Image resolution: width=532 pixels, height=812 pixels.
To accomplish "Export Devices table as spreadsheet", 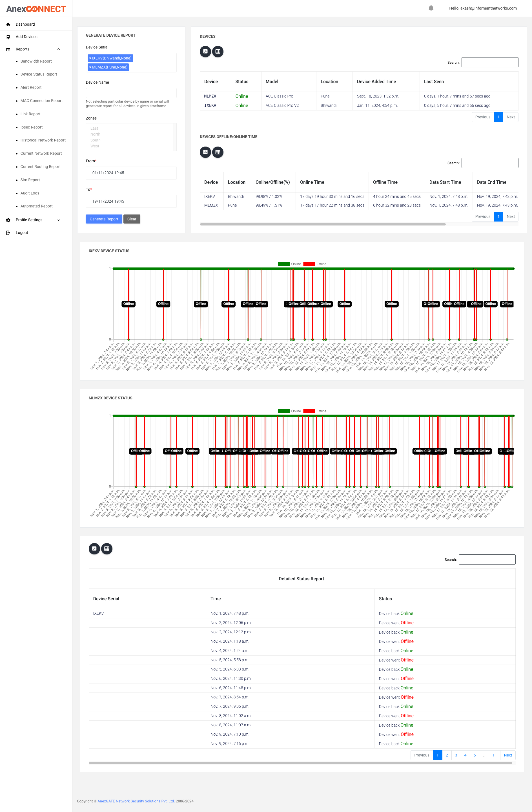I will click(x=218, y=52).
